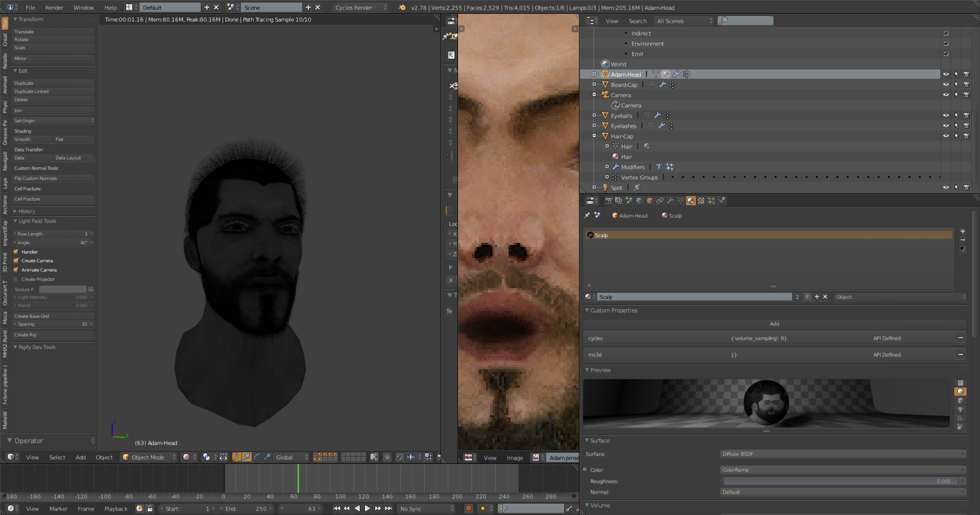The width and height of the screenshot is (980, 515).
Task: Toggle the Environment pass checkbox in outliner
Action: click(946, 43)
